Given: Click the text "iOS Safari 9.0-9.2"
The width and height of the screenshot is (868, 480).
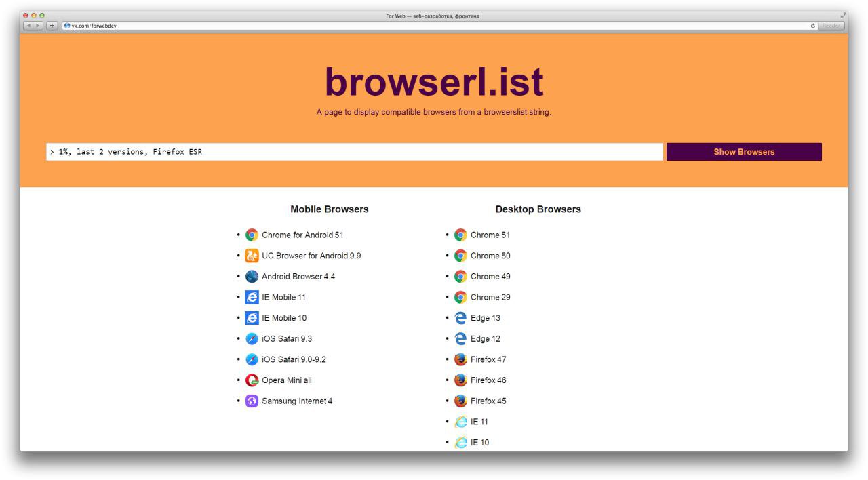Looking at the screenshot, I should click(x=294, y=359).
